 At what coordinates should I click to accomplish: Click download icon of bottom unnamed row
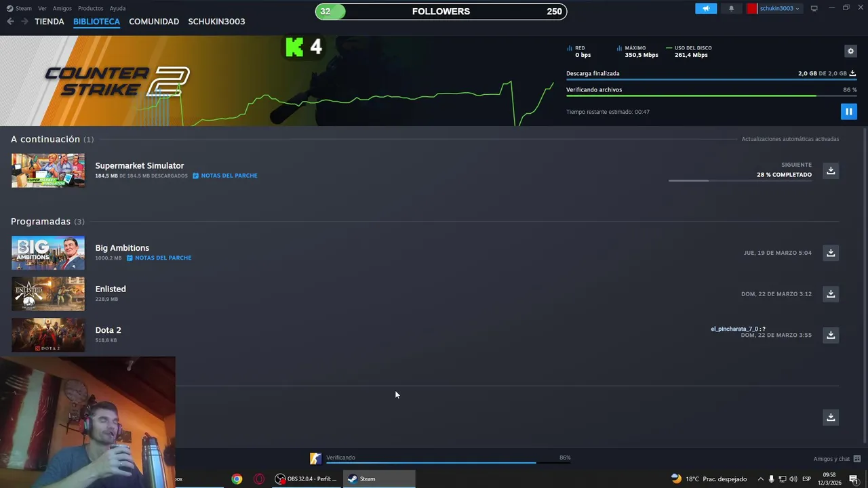point(831,417)
